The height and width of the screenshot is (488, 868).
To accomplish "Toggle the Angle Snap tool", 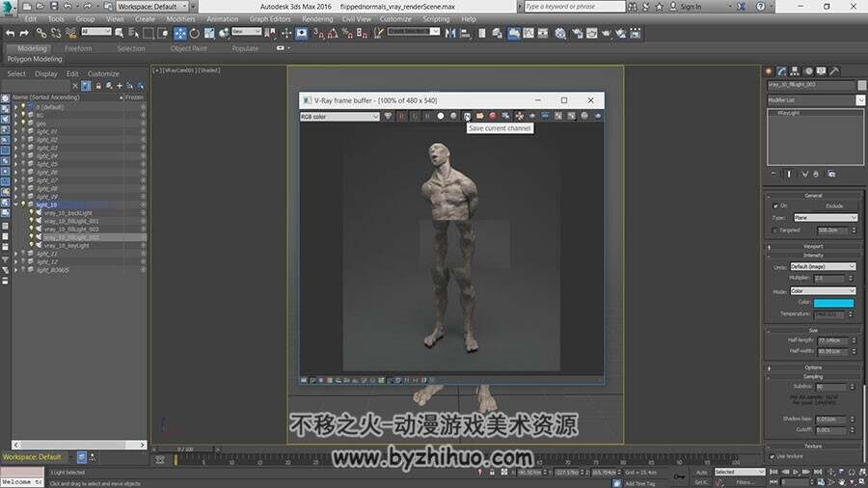I will tap(333, 33).
